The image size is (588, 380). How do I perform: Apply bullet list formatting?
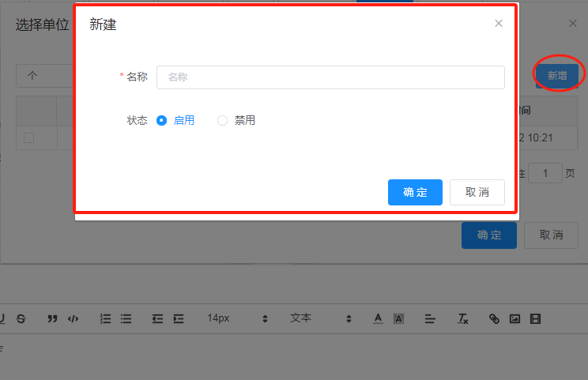126,318
